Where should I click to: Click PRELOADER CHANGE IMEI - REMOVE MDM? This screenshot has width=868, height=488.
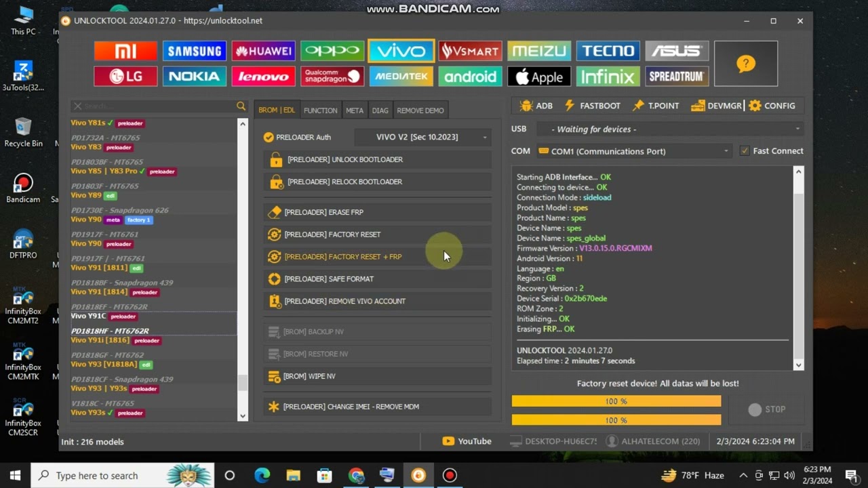point(377,407)
